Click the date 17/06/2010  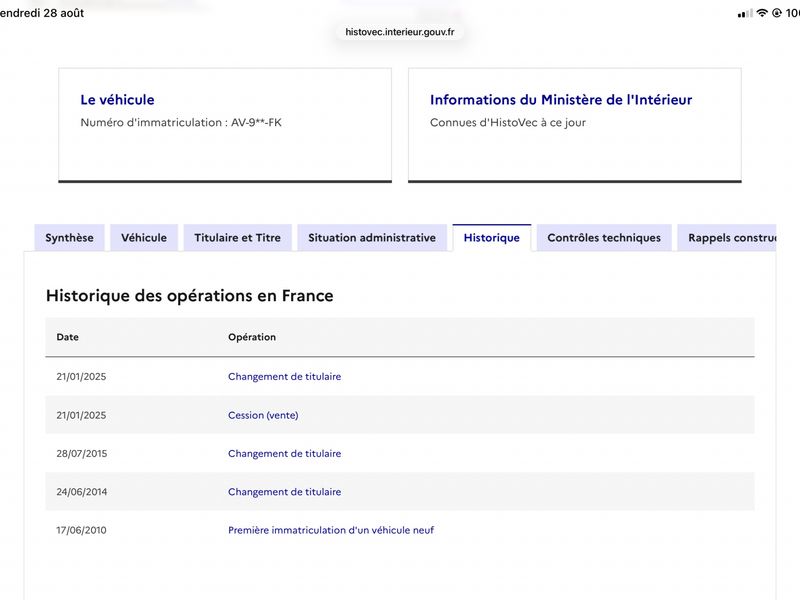click(x=81, y=530)
